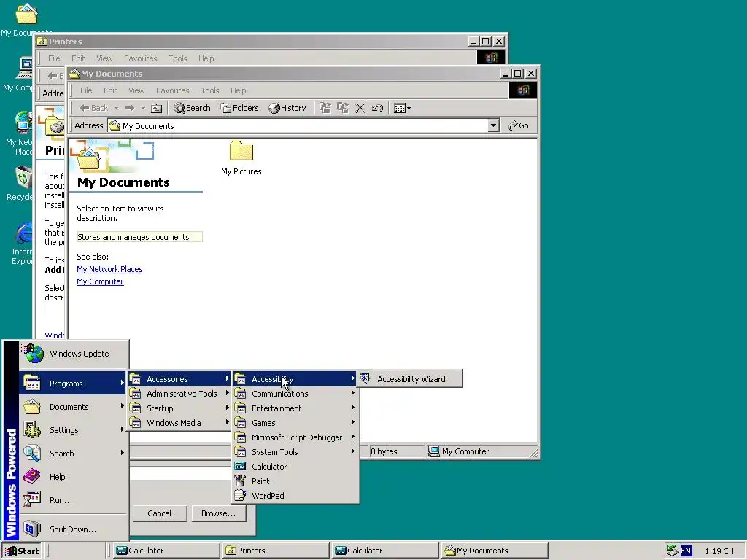Open Calculator from Accessories menu
The image size is (747, 560).
295,467
